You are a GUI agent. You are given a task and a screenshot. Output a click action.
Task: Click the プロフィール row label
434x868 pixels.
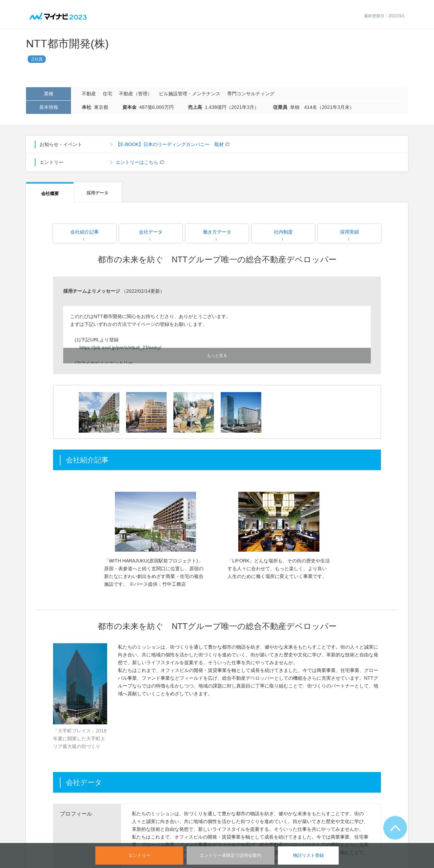tap(76, 814)
